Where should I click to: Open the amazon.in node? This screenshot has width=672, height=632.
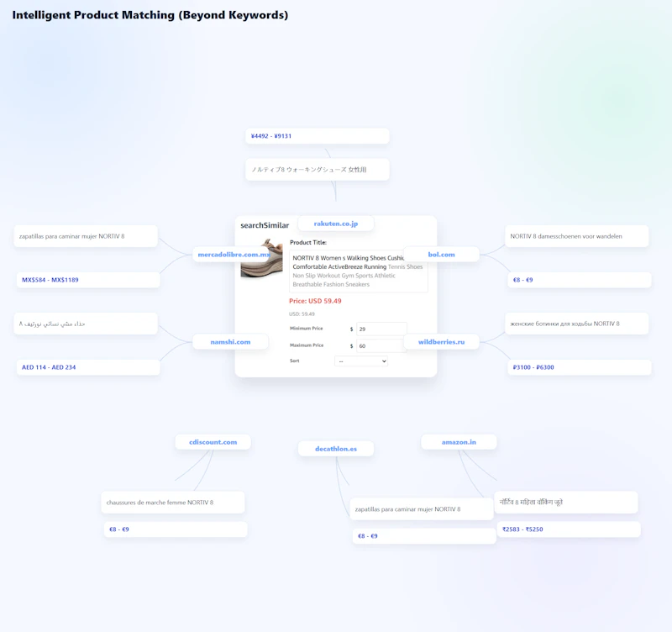(x=459, y=442)
